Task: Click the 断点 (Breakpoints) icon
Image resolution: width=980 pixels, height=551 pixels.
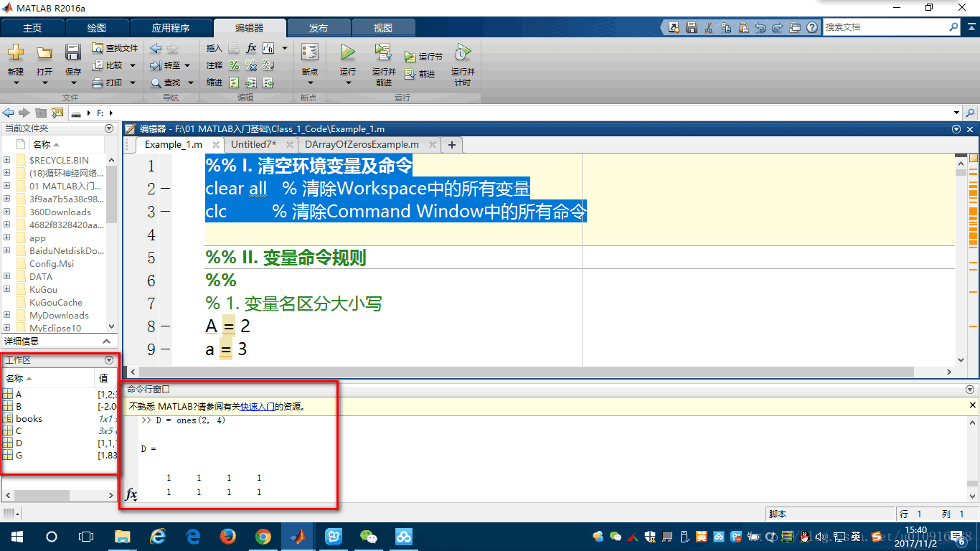Action: [310, 52]
